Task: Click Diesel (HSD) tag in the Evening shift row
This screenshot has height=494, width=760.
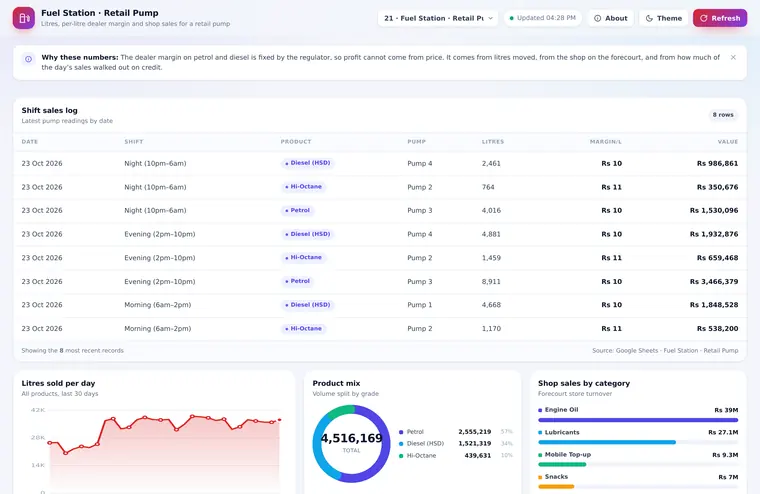Action: [x=307, y=234]
